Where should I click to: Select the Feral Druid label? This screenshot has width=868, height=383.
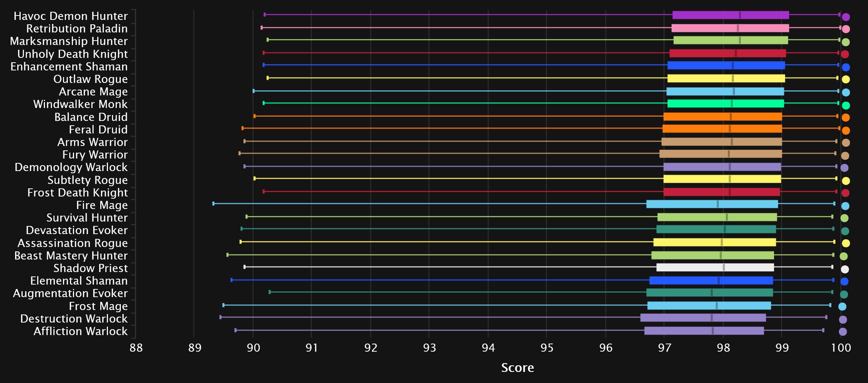point(98,130)
